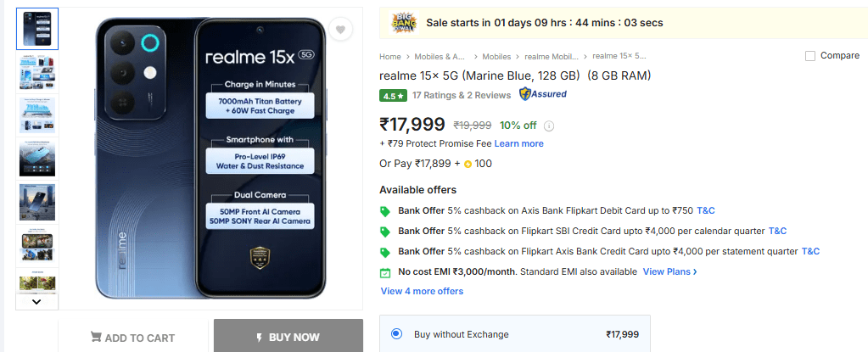Select Buy without Exchange radio button

point(396,334)
